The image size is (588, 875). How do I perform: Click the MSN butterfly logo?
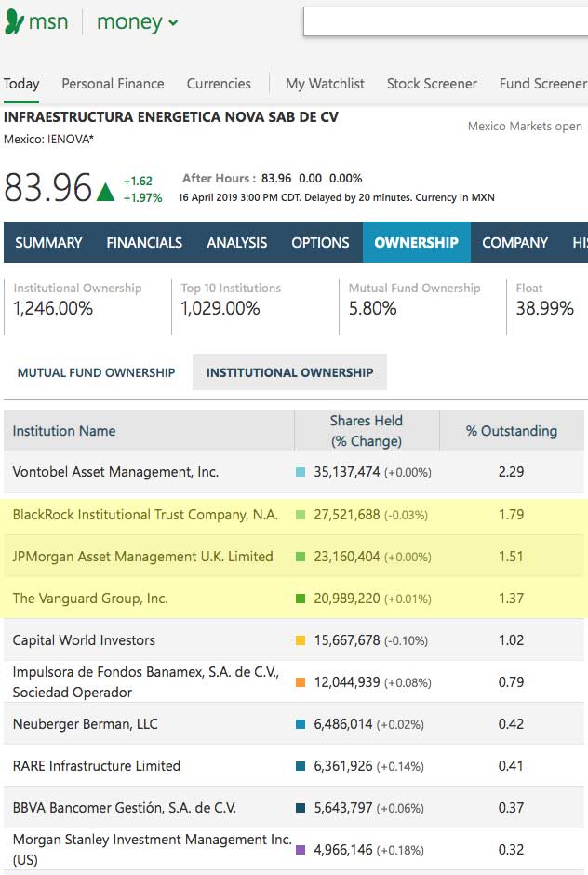click(x=14, y=21)
